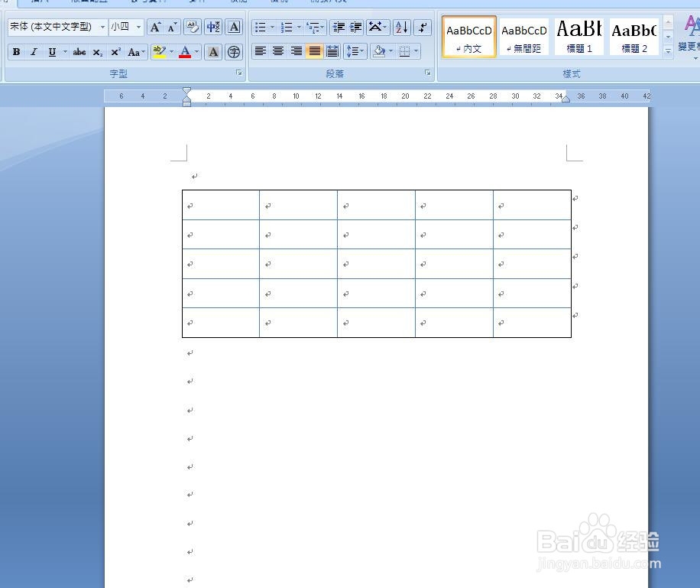
Task: Apply bulleted list
Action: 260,28
